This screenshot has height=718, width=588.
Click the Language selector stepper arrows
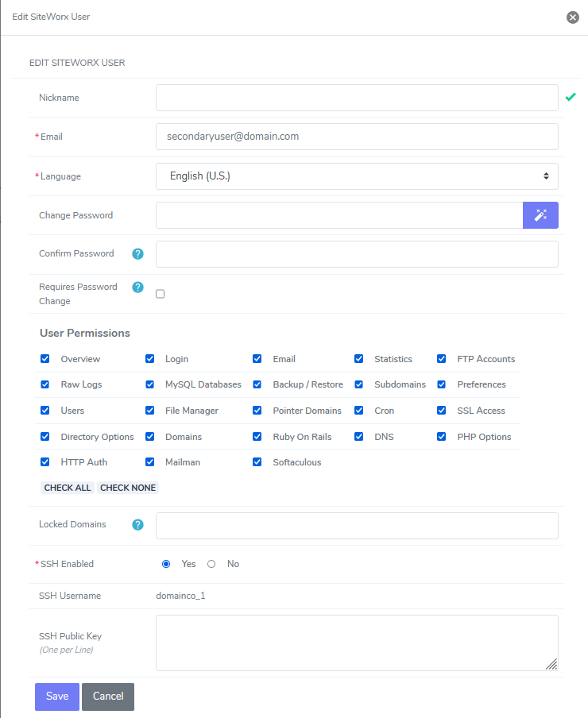(547, 176)
